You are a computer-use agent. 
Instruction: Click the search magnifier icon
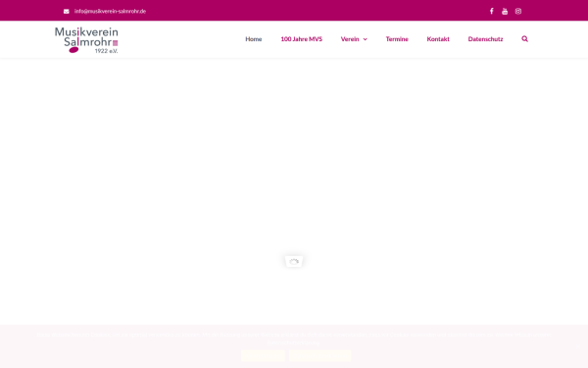524,38
